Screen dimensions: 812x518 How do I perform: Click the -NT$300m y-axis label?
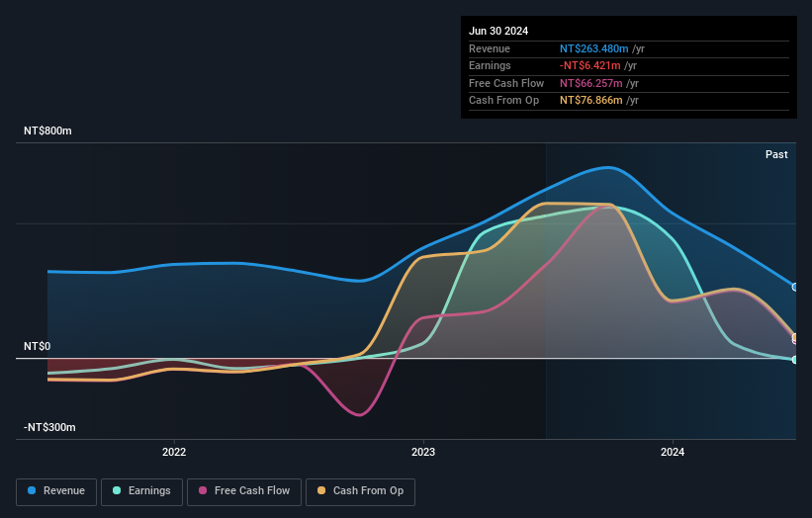coord(49,427)
